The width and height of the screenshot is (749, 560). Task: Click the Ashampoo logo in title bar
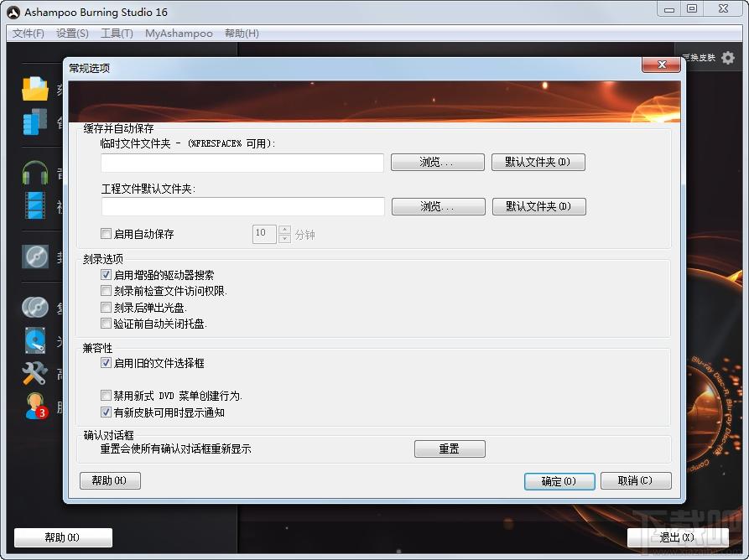pyautogui.click(x=13, y=13)
